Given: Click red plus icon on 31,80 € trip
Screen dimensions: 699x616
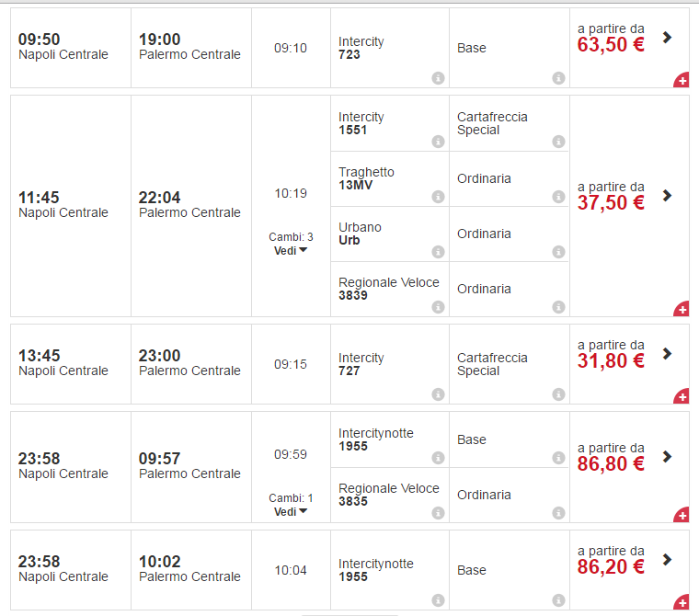Looking at the screenshot, I should click(x=682, y=397).
